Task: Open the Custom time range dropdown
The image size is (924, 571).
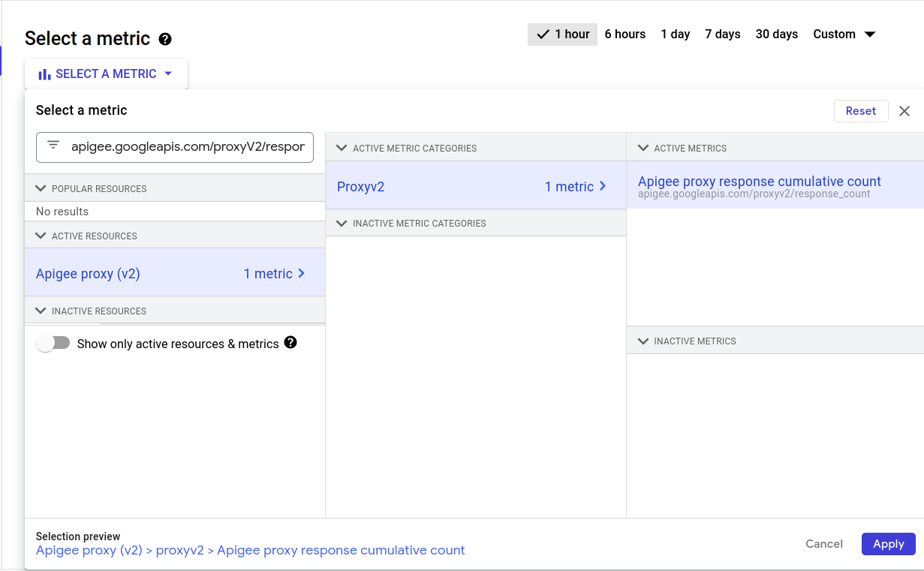Action: click(844, 35)
